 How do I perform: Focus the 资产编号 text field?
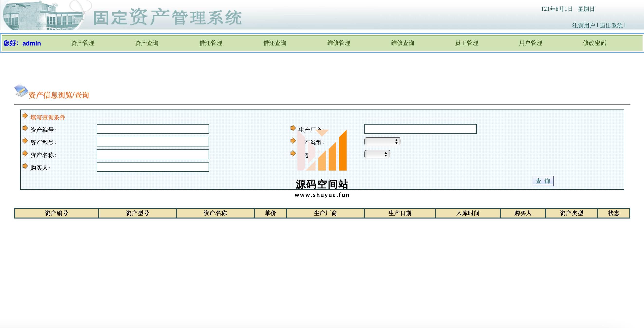153,129
